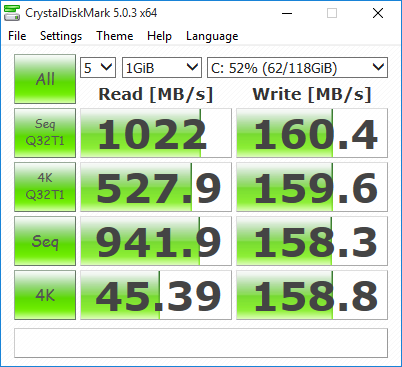The image size is (402, 367).
Task: Run the 4K benchmark button
Action: (x=45, y=295)
